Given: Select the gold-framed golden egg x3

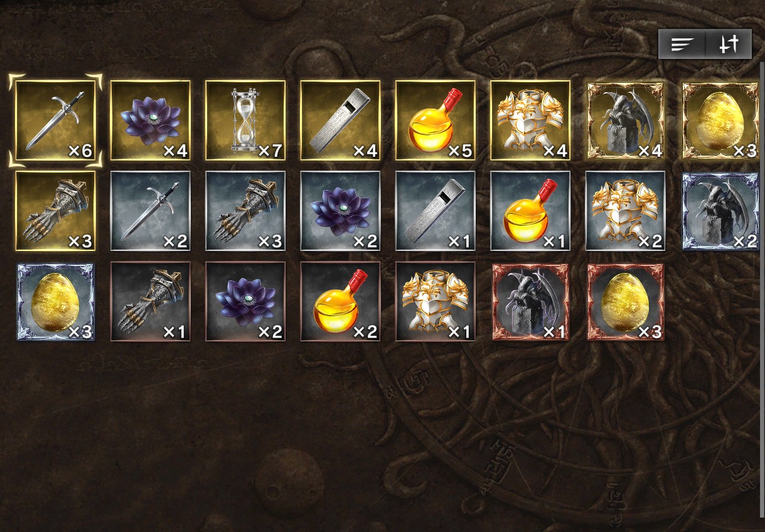Looking at the screenshot, I should click(x=720, y=120).
